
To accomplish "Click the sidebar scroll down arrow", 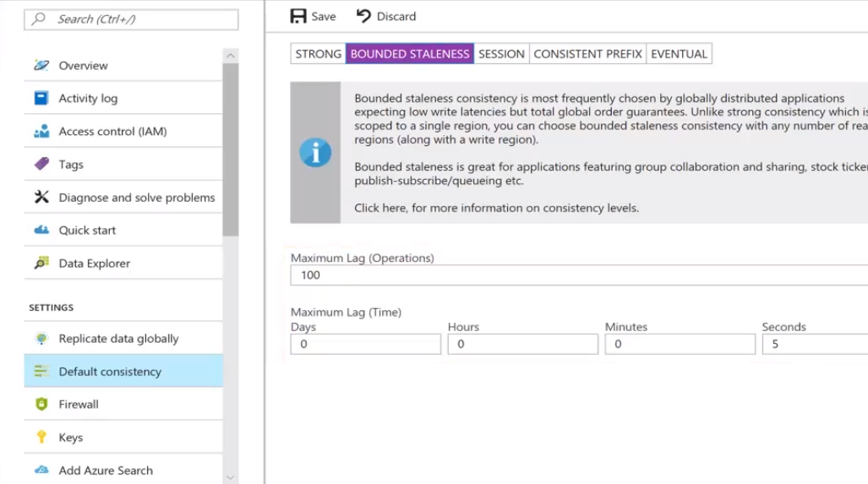I will point(231,477).
